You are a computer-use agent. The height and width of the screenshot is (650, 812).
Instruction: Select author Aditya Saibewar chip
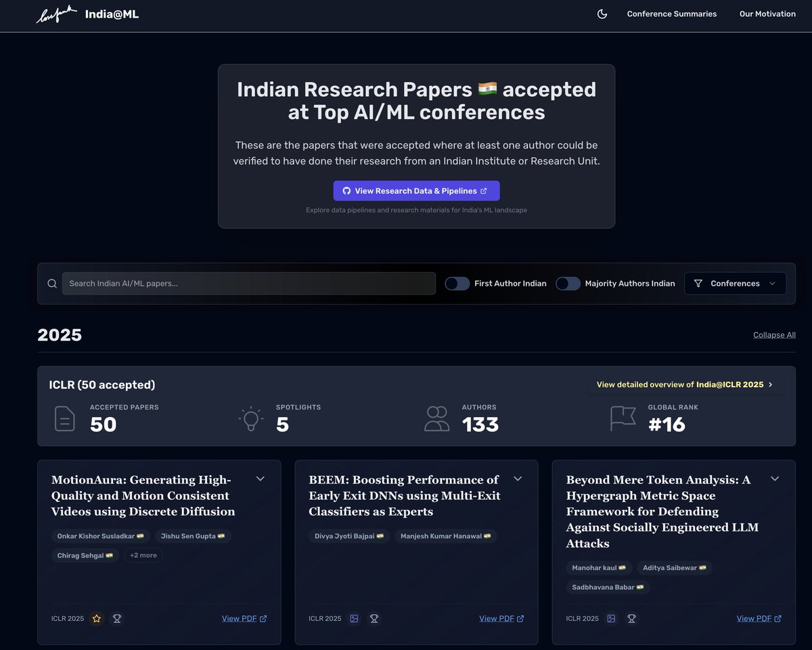(675, 568)
